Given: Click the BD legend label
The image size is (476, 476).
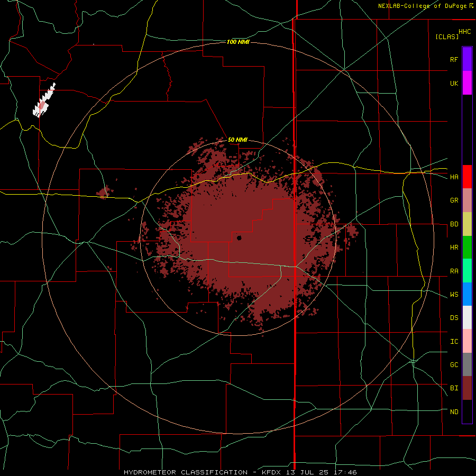Looking at the screenshot, I should click(x=454, y=224).
